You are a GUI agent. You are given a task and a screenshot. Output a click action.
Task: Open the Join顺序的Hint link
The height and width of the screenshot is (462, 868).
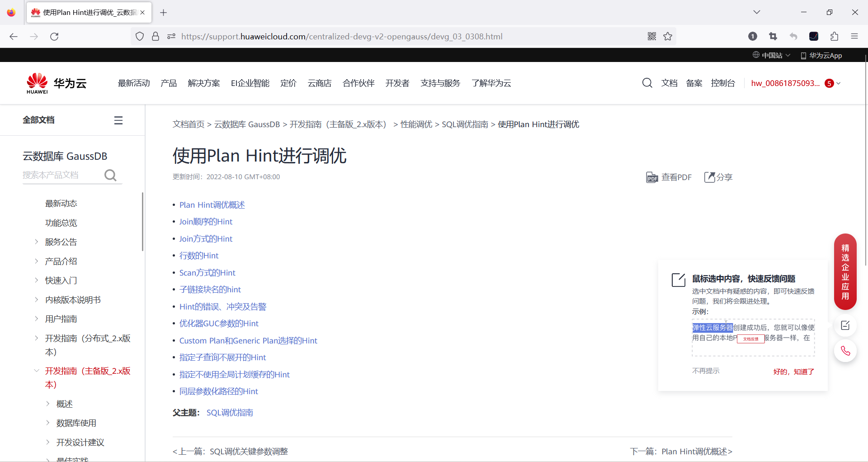pyautogui.click(x=206, y=221)
